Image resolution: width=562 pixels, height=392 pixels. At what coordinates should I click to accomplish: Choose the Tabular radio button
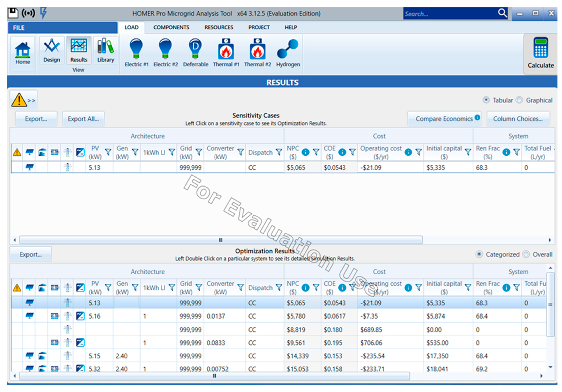[x=486, y=100]
